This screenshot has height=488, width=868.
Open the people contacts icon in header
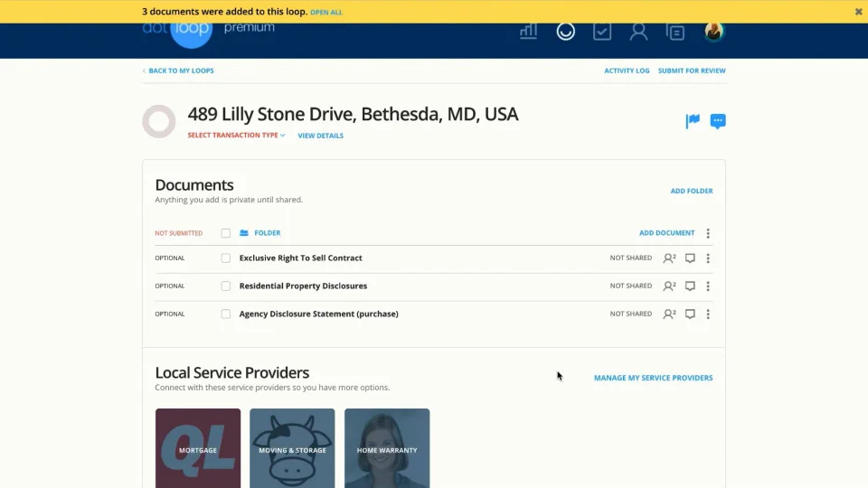638,32
